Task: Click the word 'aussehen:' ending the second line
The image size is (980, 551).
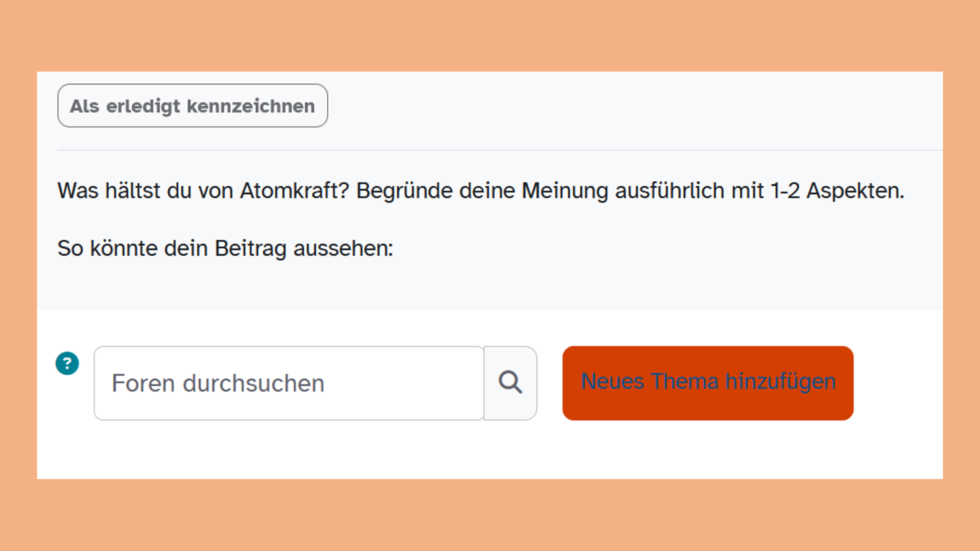Action: 343,248
